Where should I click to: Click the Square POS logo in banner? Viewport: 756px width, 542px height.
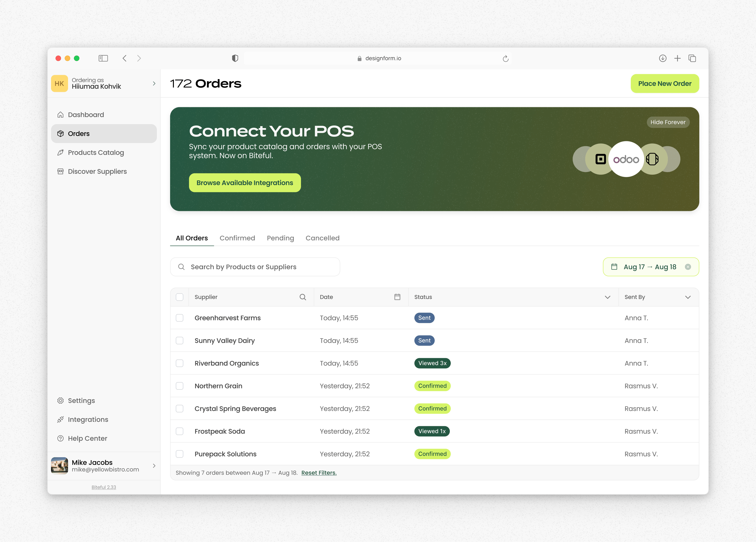pyautogui.click(x=601, y=159)
